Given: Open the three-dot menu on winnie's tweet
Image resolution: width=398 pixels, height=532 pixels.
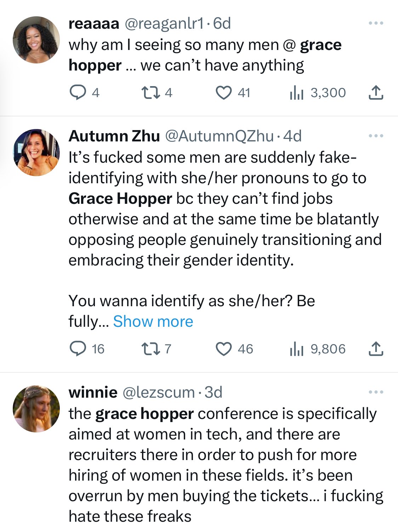Looking at the screenshot, I should coord(376,392).
